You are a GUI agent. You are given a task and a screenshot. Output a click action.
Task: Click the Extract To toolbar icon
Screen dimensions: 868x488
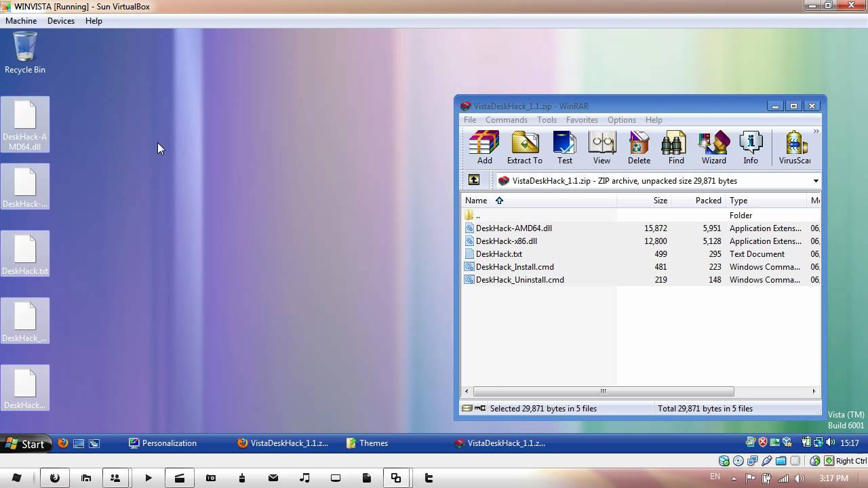(524, 148)
